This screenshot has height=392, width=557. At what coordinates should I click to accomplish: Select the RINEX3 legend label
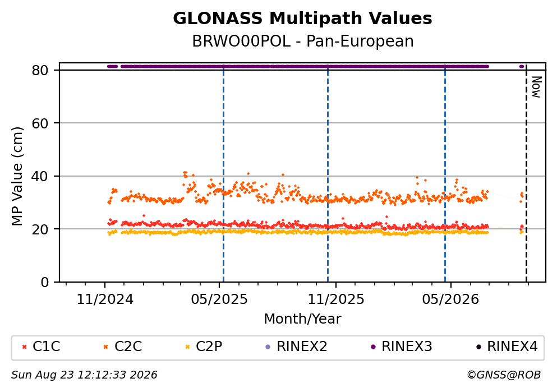tap(407, 347)
